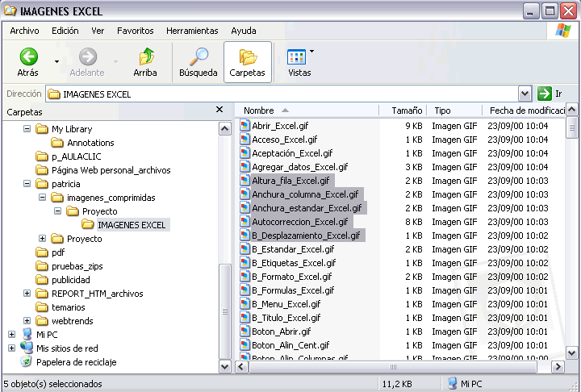This screenshot has height=392, width=581.
Task: Click the Papelera de reciclaje icon
Action: pos(26,361)
